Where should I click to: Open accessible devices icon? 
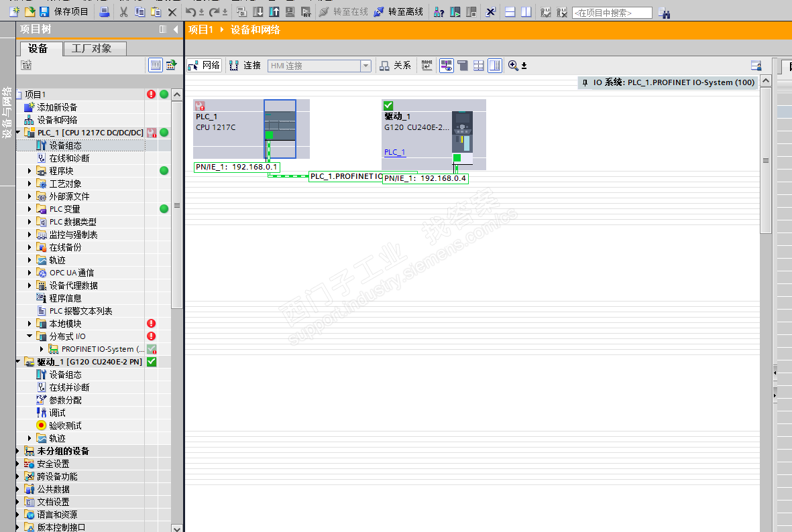click(439, 11)
